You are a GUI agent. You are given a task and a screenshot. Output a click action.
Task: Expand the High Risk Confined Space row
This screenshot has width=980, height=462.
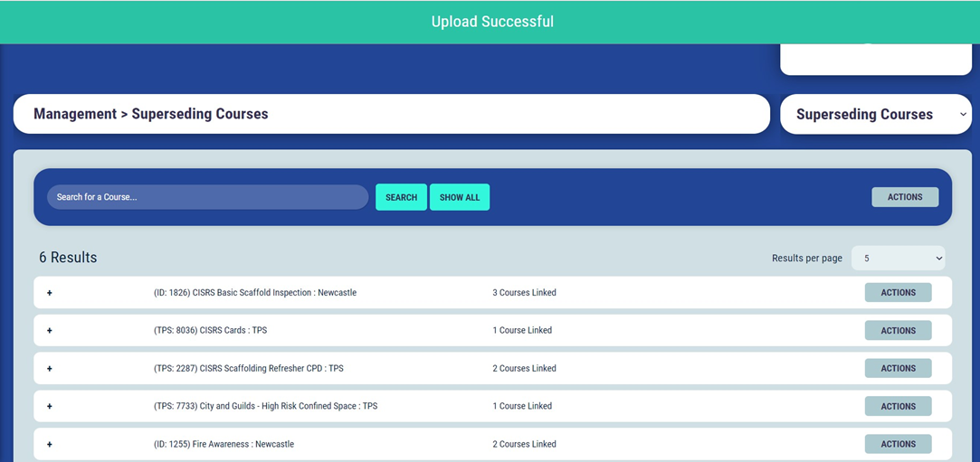(x=50, y=407)
